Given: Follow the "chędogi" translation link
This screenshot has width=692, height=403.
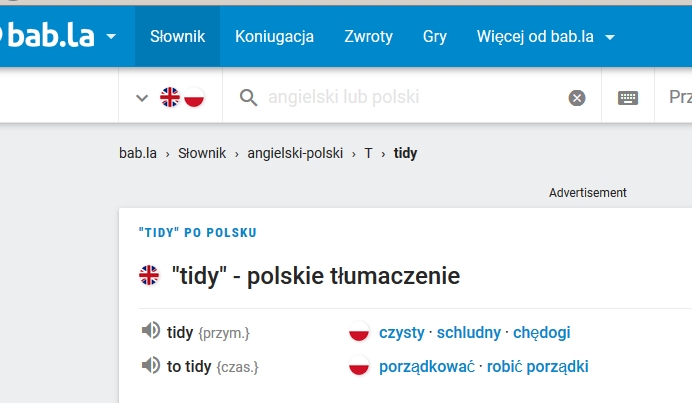Looking at the screenshot, I should (541, 333).
